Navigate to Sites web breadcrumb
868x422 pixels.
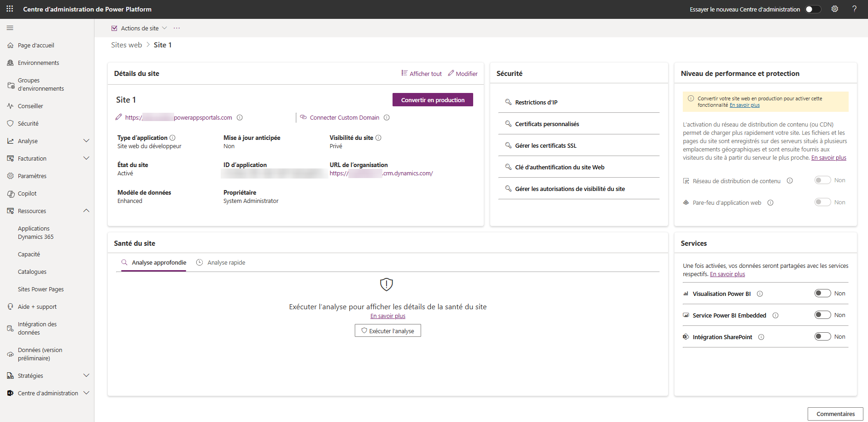(127, 45)
